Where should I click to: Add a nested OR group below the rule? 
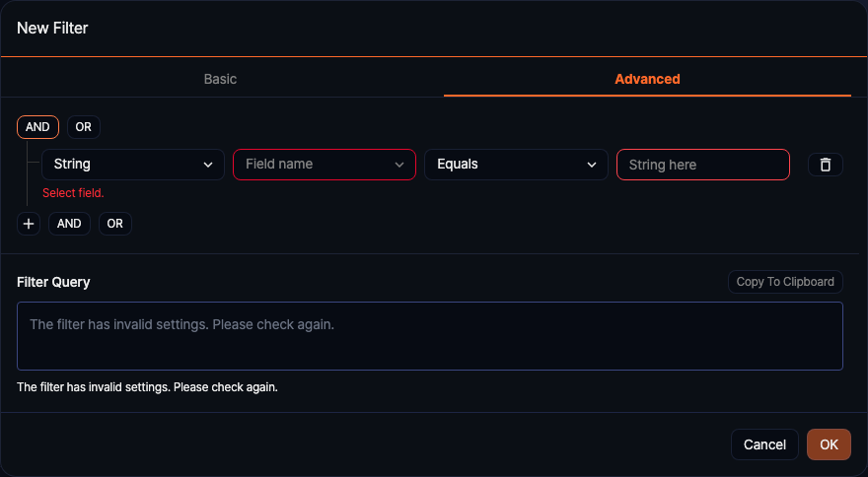[x=115, y=224]
